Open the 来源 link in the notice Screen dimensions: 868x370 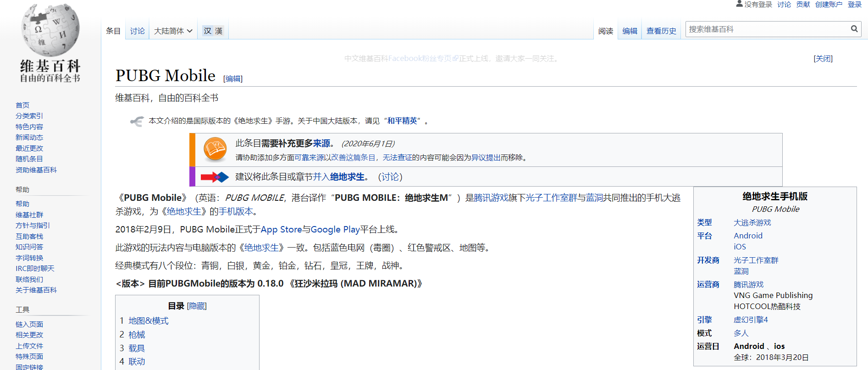[x=321, y=144]
